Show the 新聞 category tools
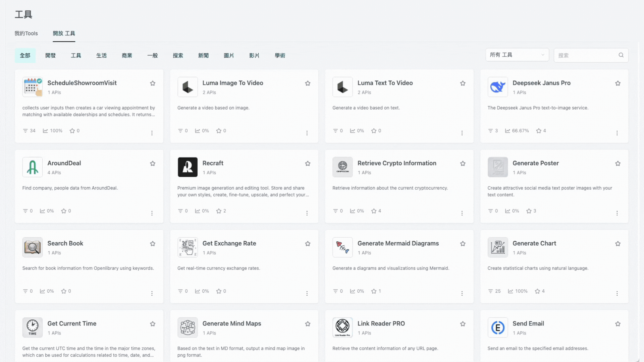This screenshot has height=362, width=644. coord(204,56)
